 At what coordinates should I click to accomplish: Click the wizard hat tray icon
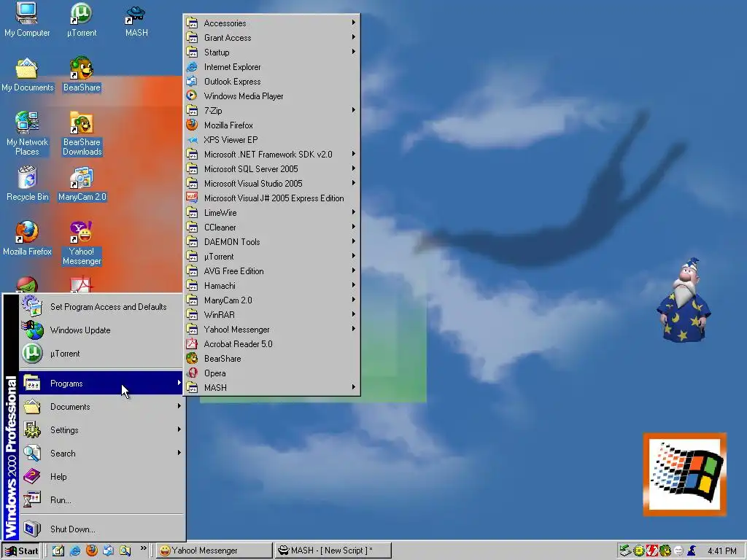coord(692,551)
